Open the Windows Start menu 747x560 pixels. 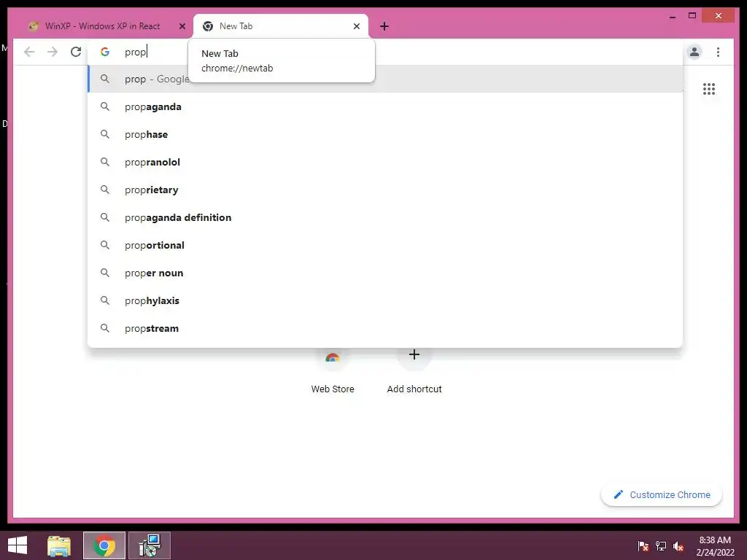[x=18, y=545]
